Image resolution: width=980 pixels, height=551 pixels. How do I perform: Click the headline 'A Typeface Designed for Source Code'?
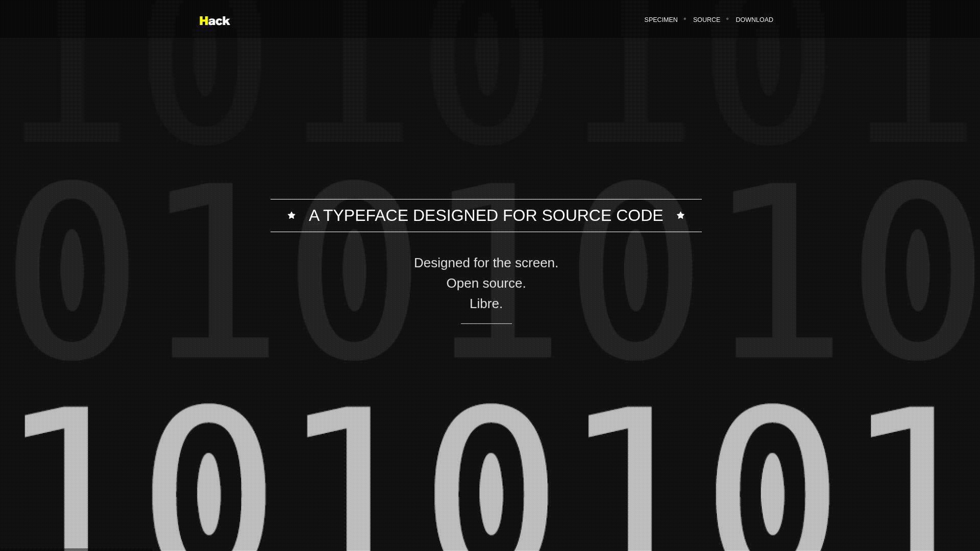pyautogui.click(x=485, y=215)
